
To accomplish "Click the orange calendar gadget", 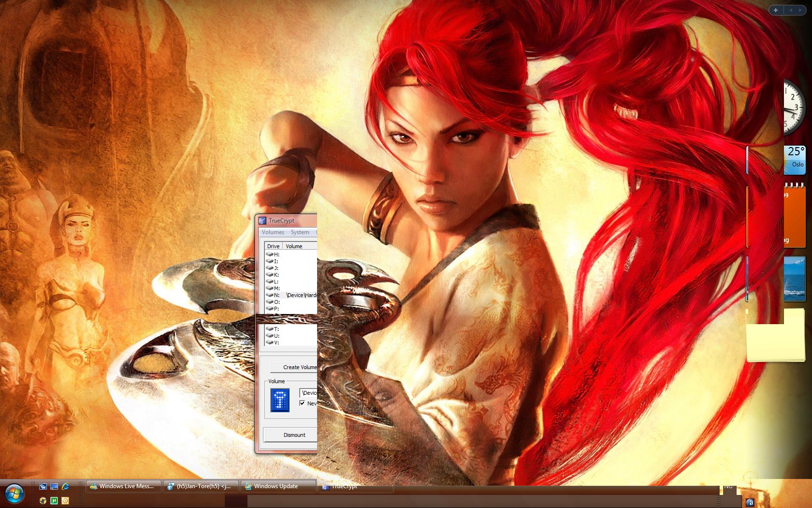I will (x=795, y=215).
